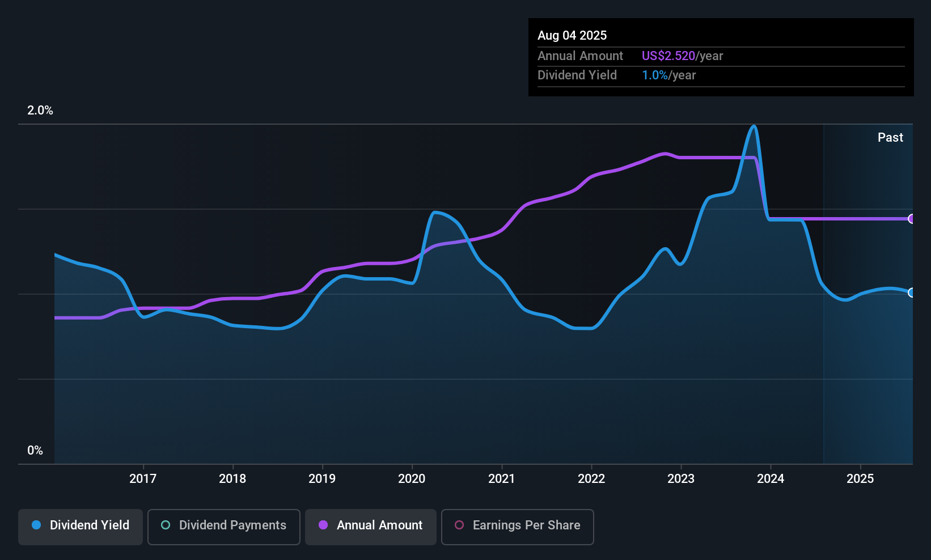931x560 pixels.
Task: Click the Aug 04 2025 tooltip date
Action: [x=572, y=36]
